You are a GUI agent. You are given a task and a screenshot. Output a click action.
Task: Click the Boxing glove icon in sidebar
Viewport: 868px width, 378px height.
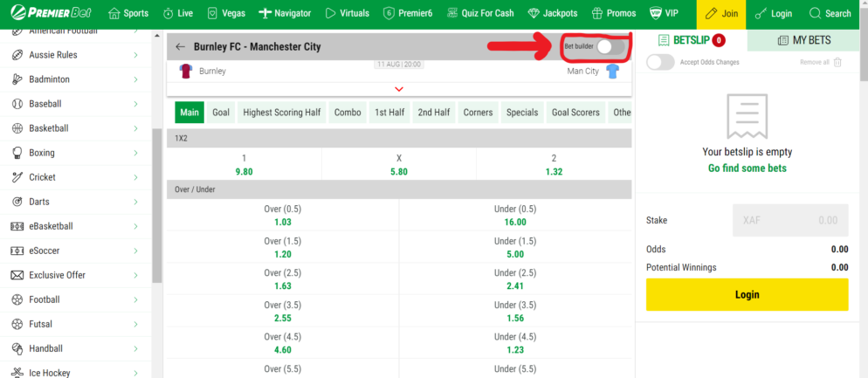17,153
